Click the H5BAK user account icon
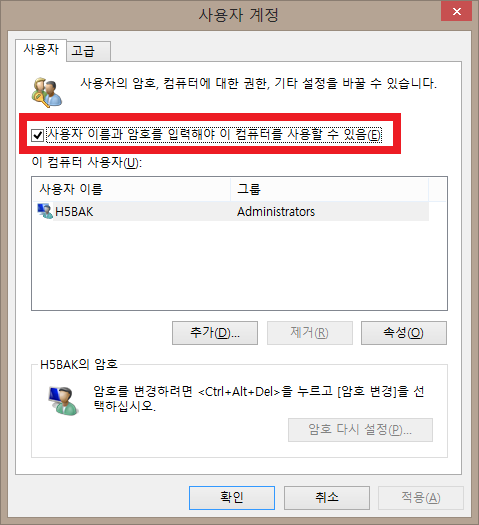This screenshot has height=525, width=479. point(45,211)
